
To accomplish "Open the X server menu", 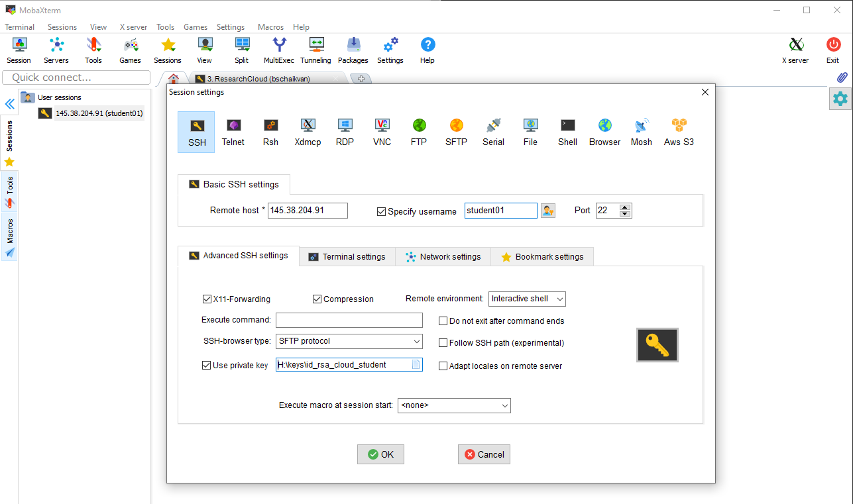I will point(133,27).
